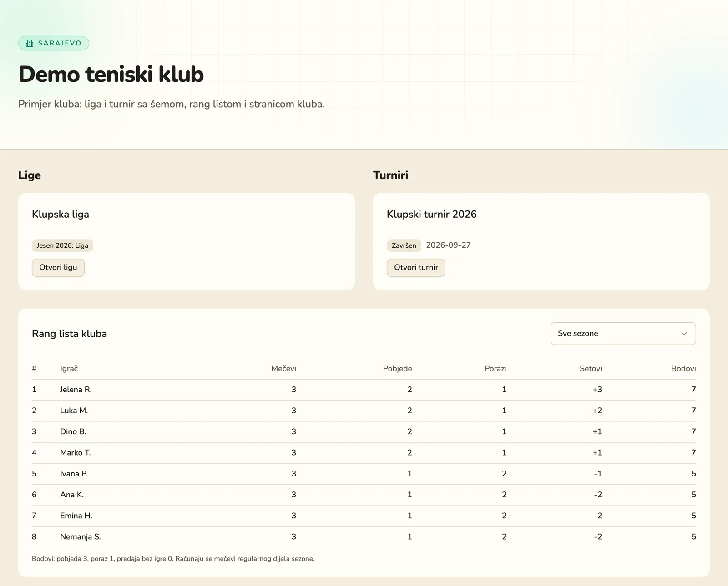Click the Mečevi column header
This screenshot has height=586, width=728.
coord(283,368)
